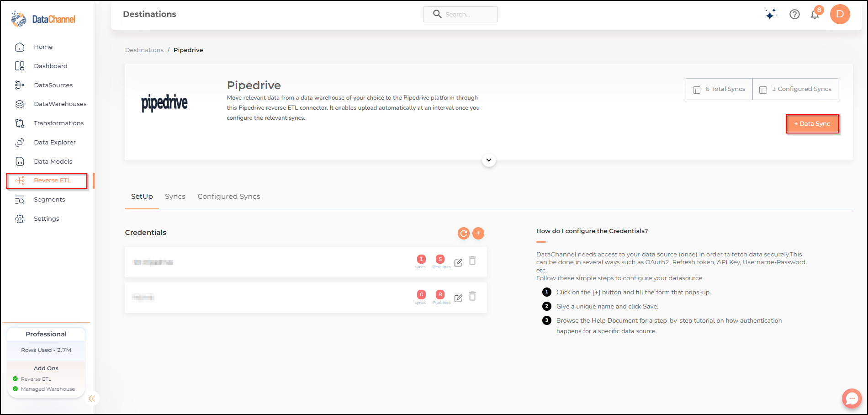Click the Credentials heading
868x415 pixels.
(146, 233)
